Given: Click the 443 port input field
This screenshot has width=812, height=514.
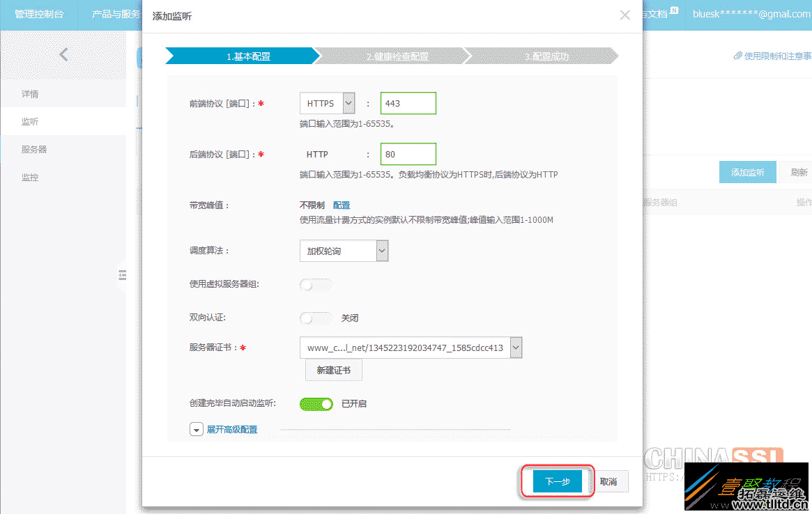Looking at the screenshot, I should [408, 102].
